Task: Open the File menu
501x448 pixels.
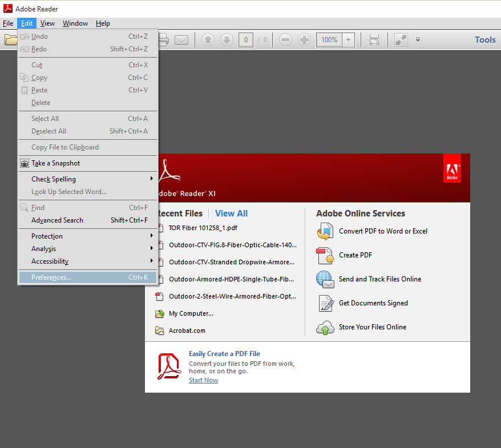Action: click(8, 23)
